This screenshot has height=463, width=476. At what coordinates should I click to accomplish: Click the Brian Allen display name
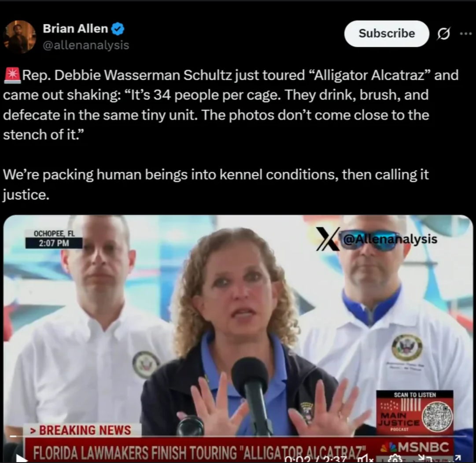[x=75, y=29]
